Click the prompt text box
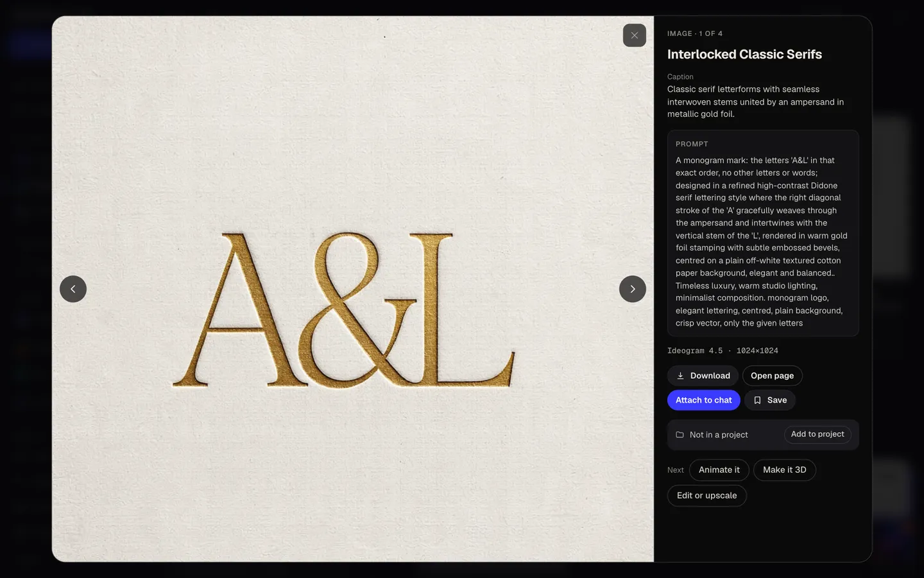This screenshot has width=924, height=578. 763,233
